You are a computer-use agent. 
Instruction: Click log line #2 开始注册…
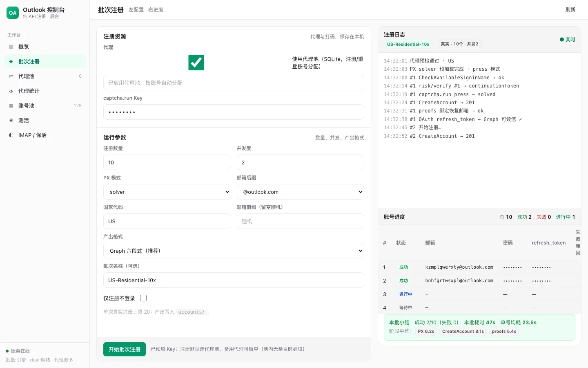pyautogui.click(x=425, y=128)
